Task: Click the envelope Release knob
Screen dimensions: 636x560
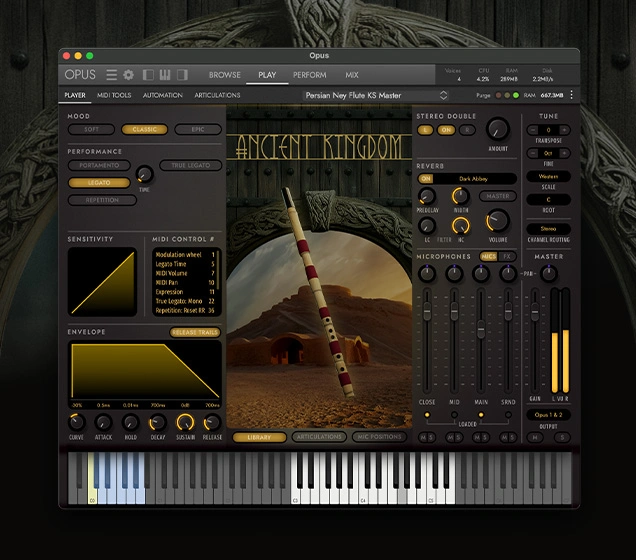Action: coord(212,423)
